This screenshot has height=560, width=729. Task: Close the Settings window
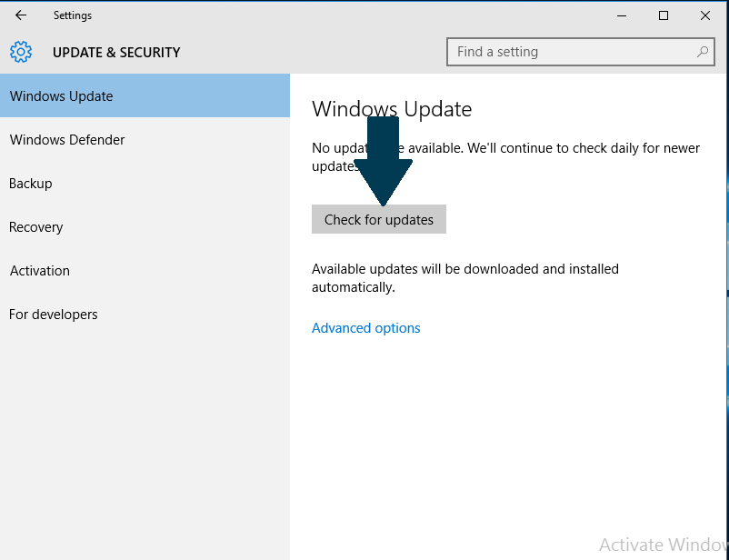(x=704, y=15)
